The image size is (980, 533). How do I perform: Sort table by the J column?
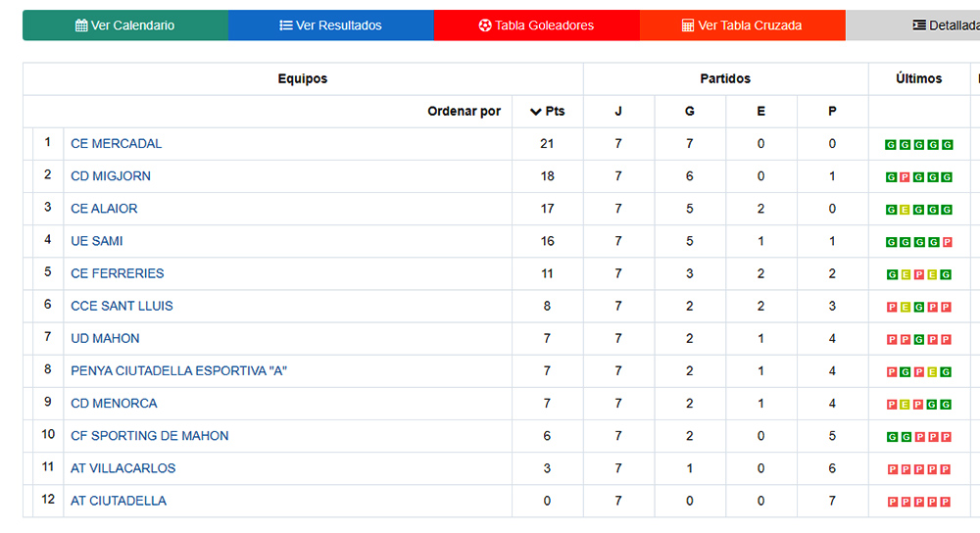coord(618,112)
